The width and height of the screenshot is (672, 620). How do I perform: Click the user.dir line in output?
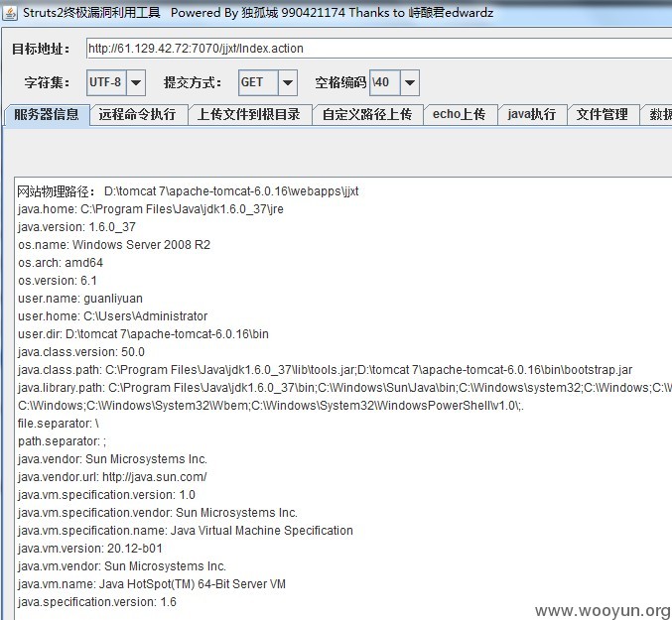point(143,334)
